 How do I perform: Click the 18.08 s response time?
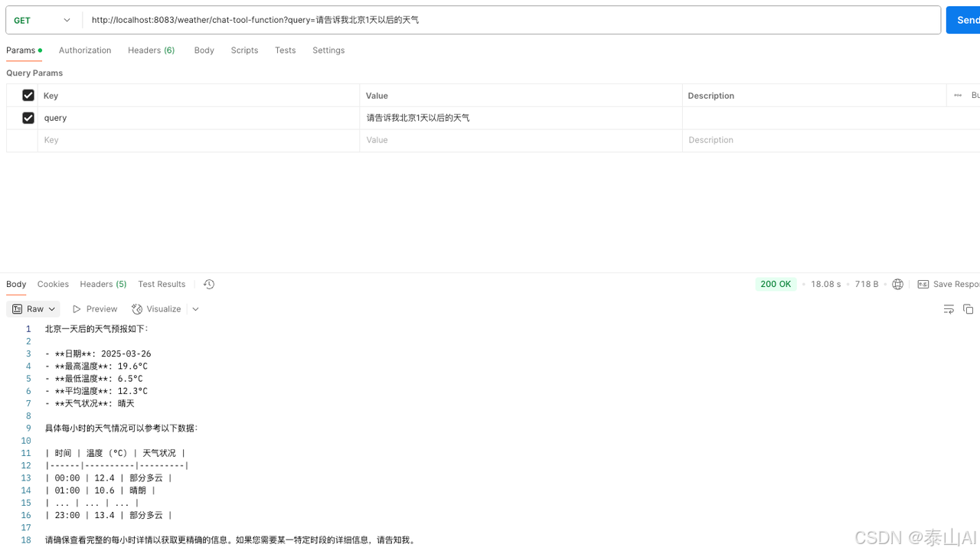click(826, 285)
